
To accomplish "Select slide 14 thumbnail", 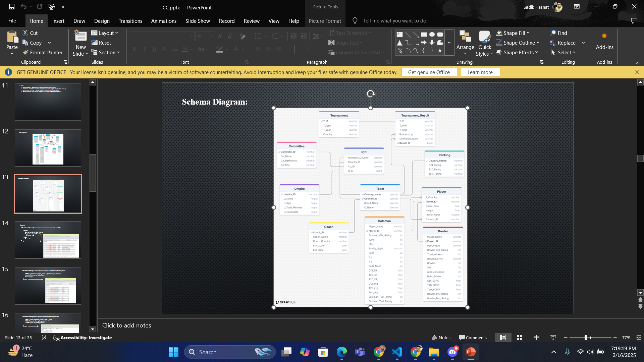I will click(48, 240).
